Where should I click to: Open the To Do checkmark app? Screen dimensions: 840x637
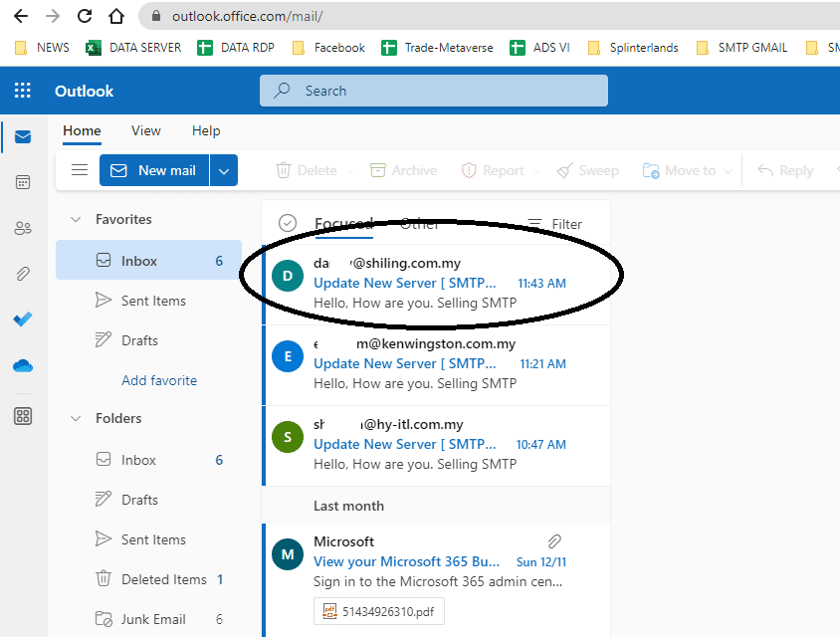[x=22, y=319]
